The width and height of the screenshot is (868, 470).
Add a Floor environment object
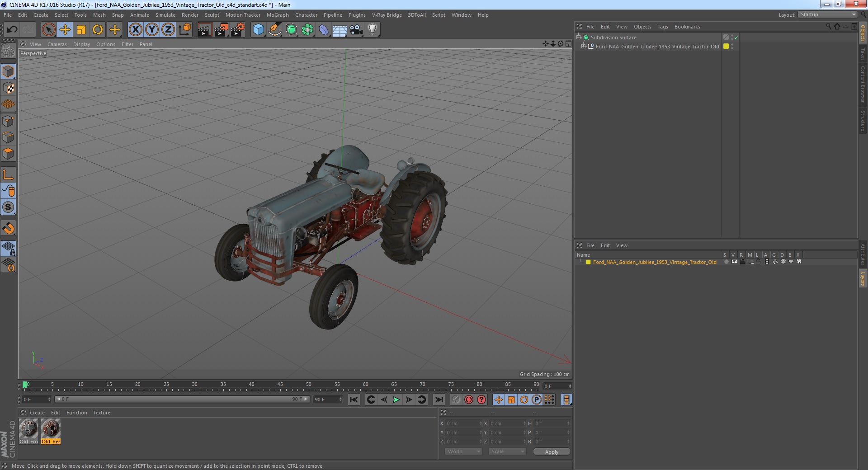coord(340,30)
